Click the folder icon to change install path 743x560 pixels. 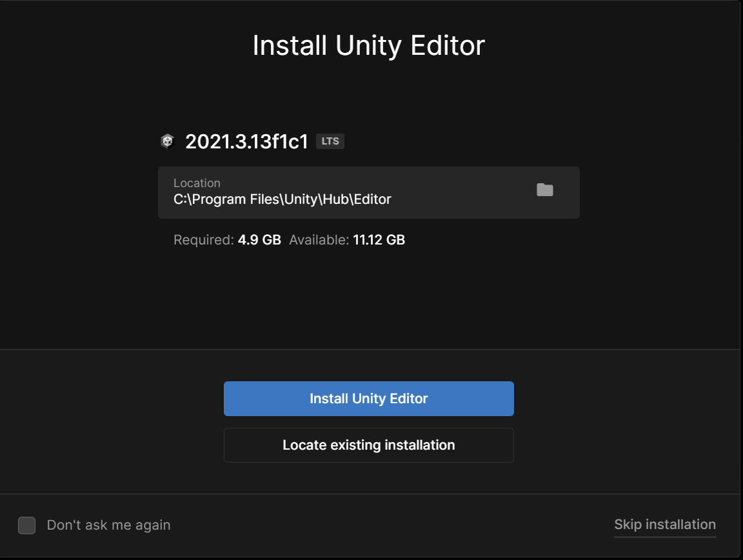pos(544,190)
